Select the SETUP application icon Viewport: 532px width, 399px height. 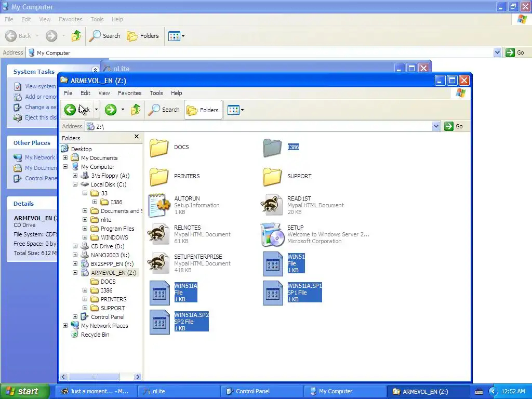pos(272,234)
